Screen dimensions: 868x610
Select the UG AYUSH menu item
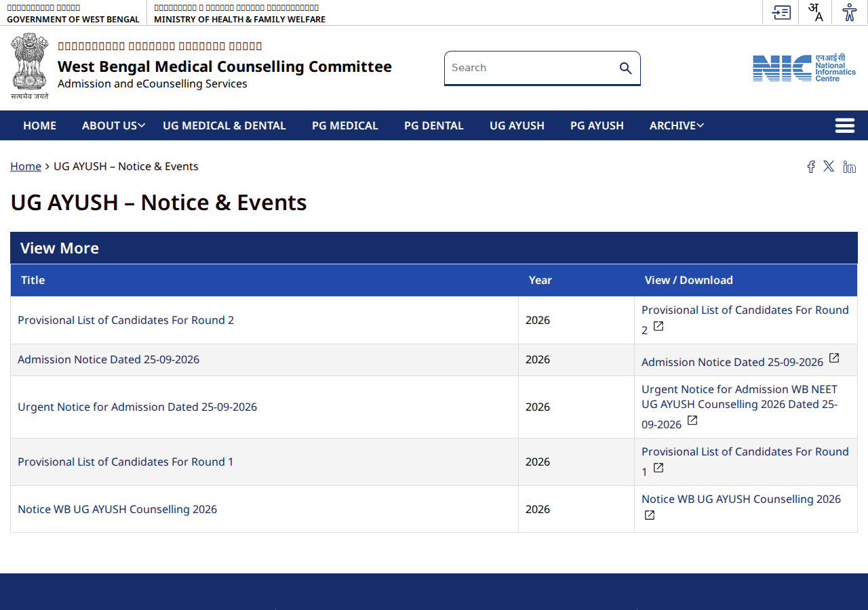(517, 125)
